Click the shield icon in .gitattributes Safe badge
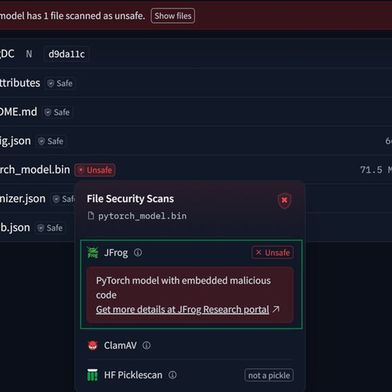392x392 pixels. click(x=51, y=83)
